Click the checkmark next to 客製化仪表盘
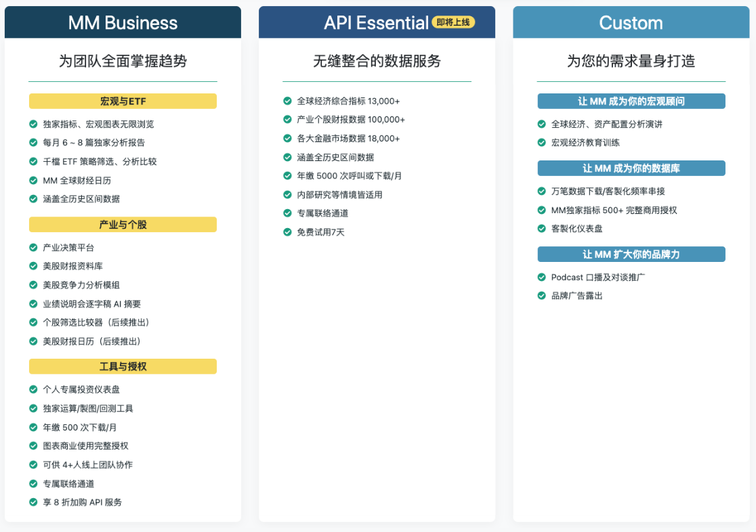Screen dimensions: 756x532 541,229
